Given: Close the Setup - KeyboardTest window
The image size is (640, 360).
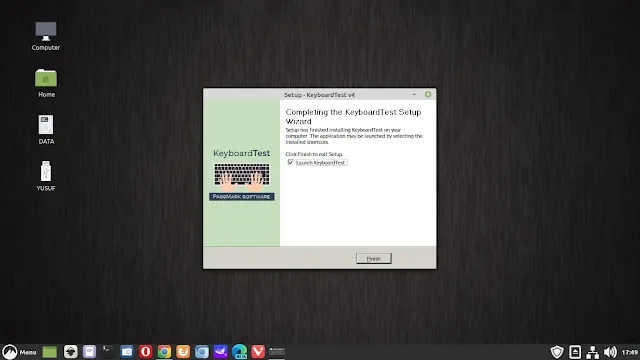Looking at the screenshot, I should point(428,94).
